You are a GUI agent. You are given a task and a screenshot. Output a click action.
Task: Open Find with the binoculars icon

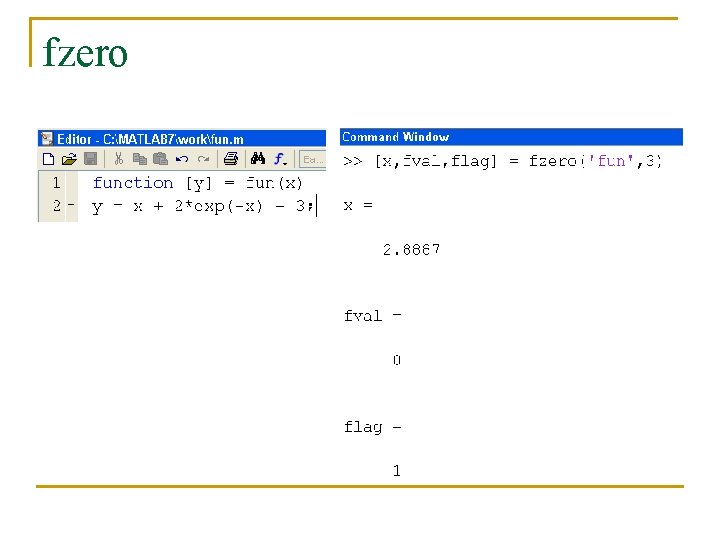tap(258, 159)
